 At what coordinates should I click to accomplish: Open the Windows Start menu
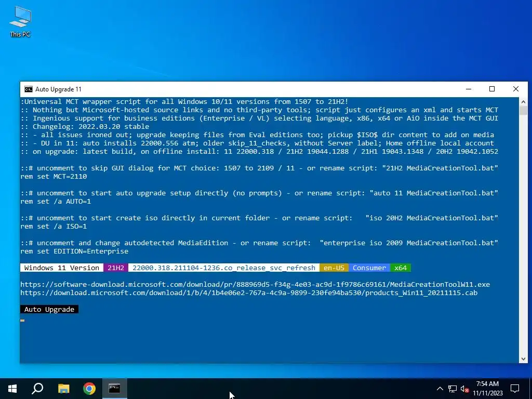pos(12,389)
